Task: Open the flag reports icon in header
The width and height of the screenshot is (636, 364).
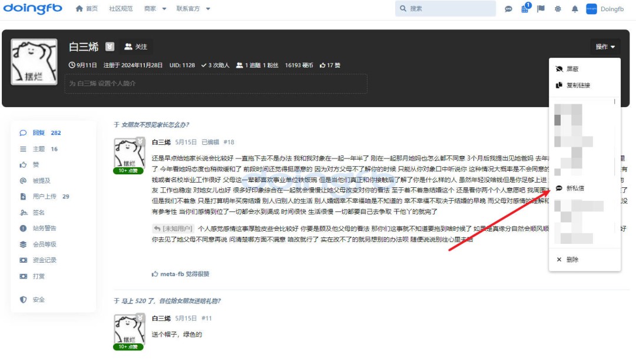Action: coord(541,9)
